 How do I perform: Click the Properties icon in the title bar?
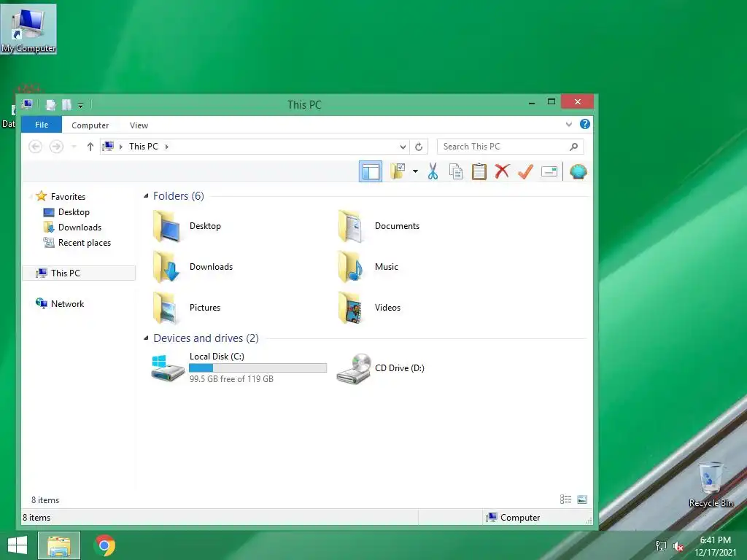point(50,105)
